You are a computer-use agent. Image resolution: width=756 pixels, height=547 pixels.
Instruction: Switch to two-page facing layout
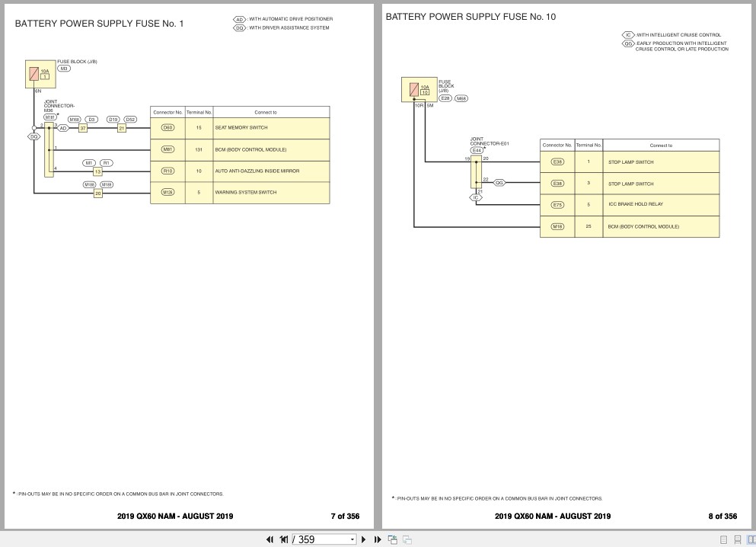pos(751,540)
